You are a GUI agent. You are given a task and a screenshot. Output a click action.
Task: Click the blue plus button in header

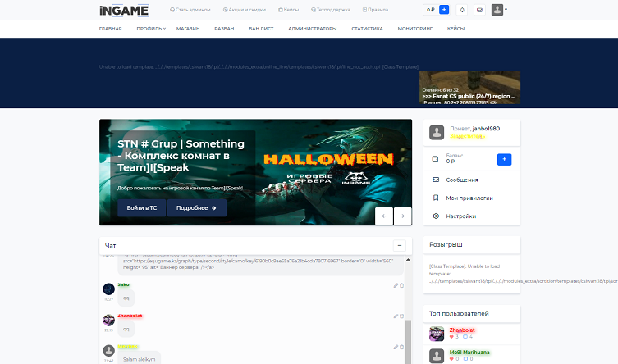[x=444, y=10]
